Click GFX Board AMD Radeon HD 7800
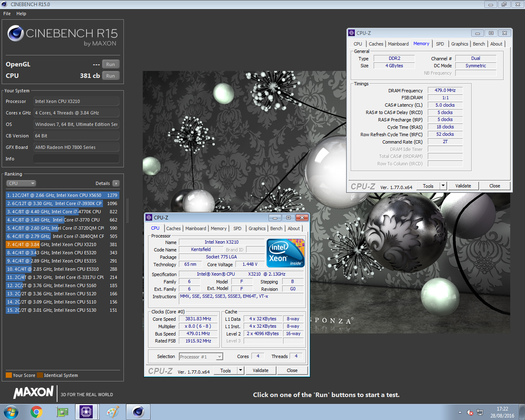The height and width of the screenshot is (420, 525). tap(76, 147)
